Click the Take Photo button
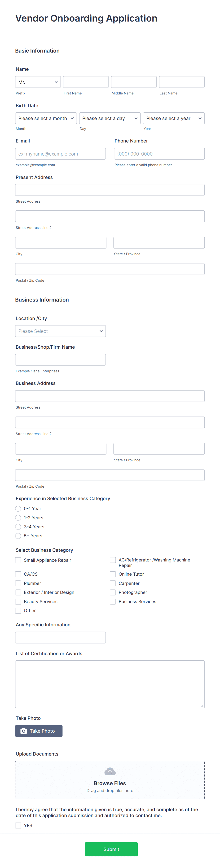Screen dimensions: 220x868 tap(39, 731)
